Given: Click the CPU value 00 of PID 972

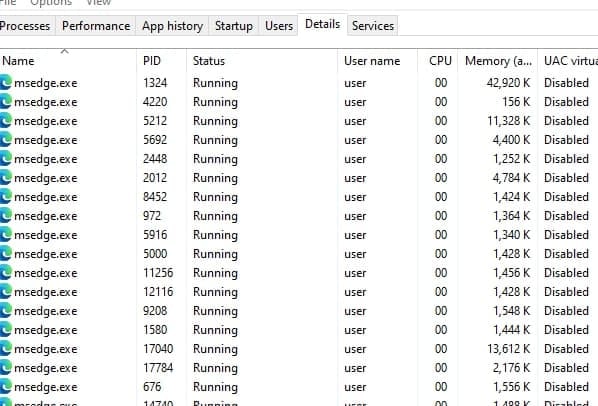Looking at the screenshot, I should [x=441, y=216].
